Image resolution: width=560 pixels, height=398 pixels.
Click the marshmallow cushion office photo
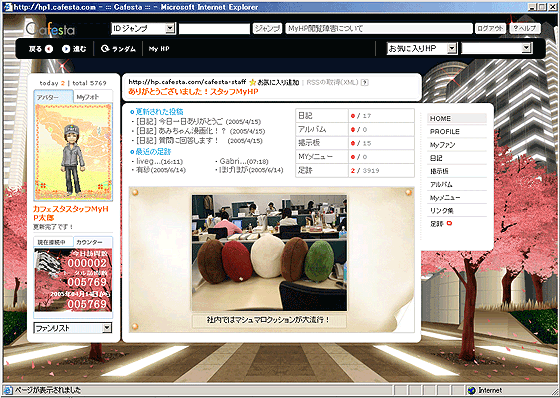[269, 253]
